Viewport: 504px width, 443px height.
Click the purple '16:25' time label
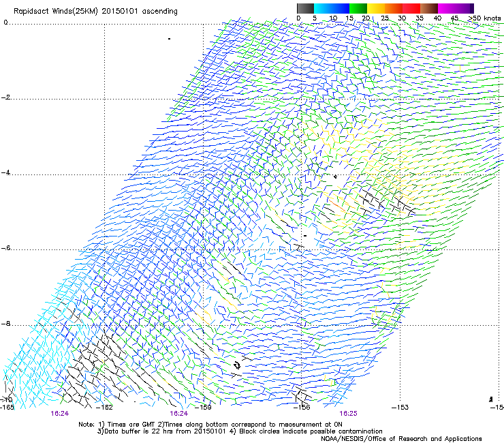(348, 414)
